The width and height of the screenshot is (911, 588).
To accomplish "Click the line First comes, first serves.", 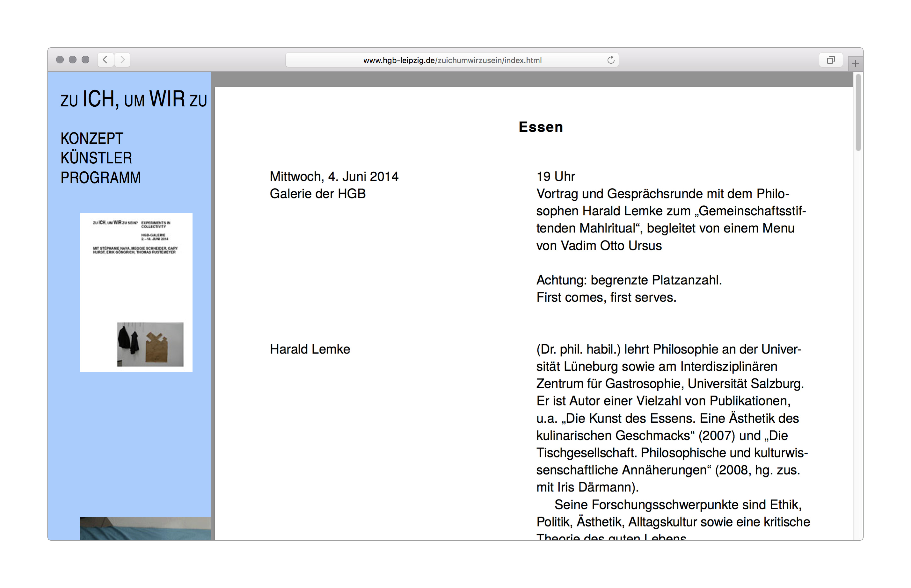I will (x=606, y=297).
